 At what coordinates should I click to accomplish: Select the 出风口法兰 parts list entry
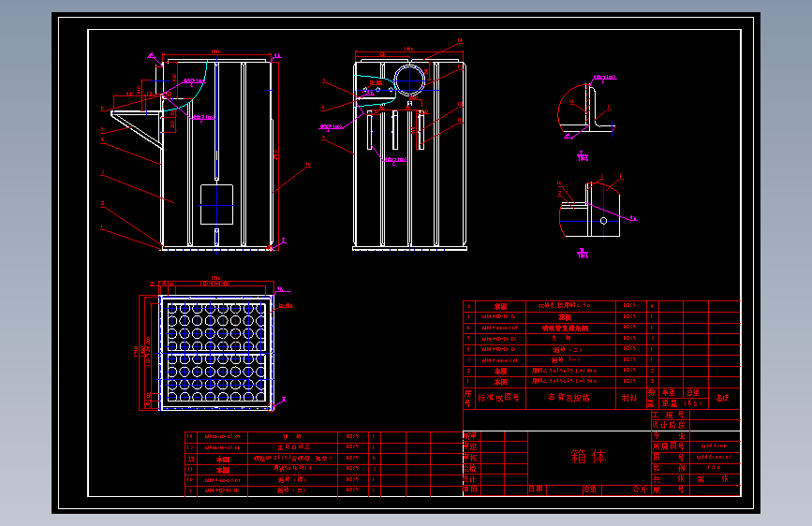coord(293,446)
